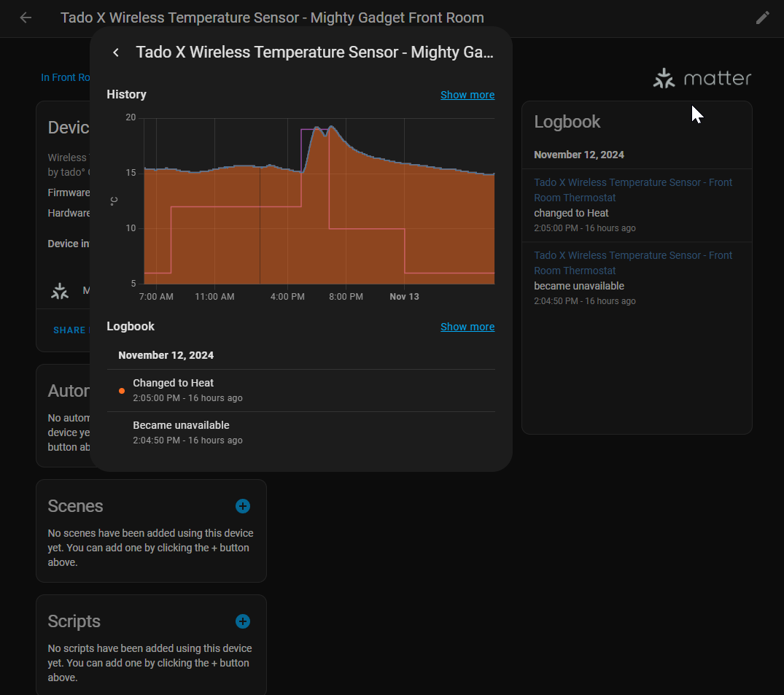784x695 pixels.
Task: Show more of the History graph
Action: pyautogui.click(x=467, y=95)
